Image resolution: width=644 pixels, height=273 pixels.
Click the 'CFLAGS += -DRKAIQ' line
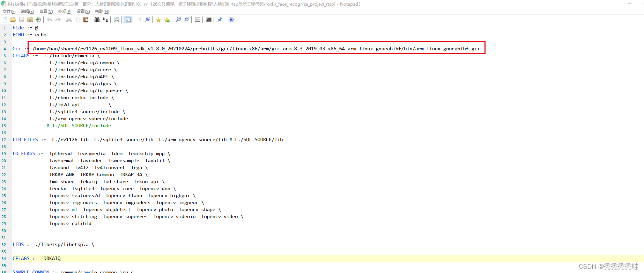tap(37, 258)
